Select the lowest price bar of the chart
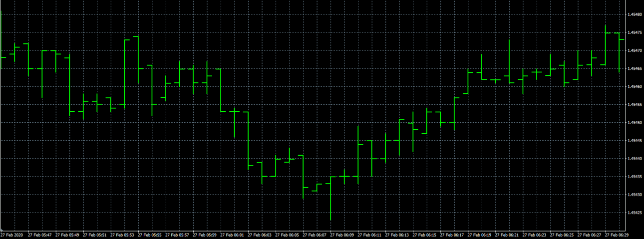Viewport: 644px width, 239px height. click(x=330, y=198)
